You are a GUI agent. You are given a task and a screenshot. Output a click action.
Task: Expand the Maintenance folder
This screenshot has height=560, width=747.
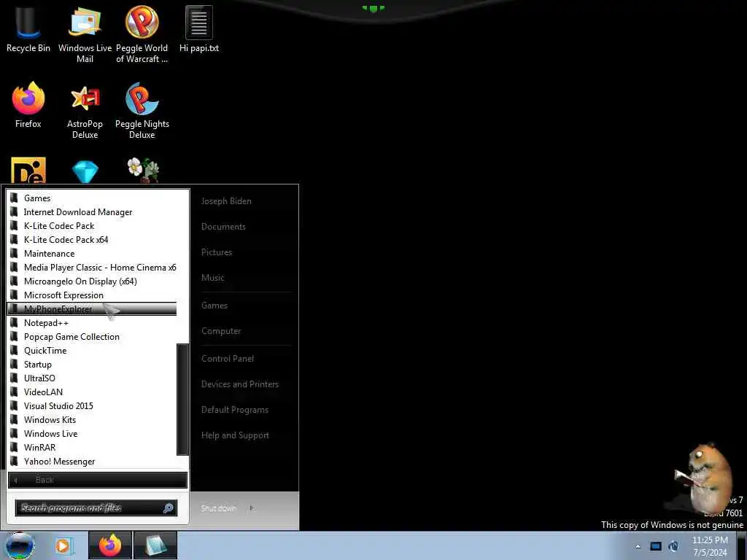tap(92, 253)
